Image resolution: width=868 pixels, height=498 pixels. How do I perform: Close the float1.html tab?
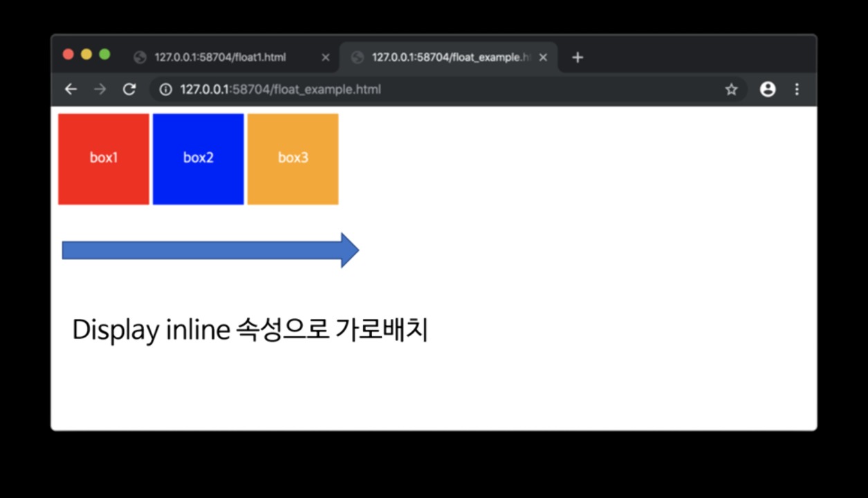[x=326, y=57]
